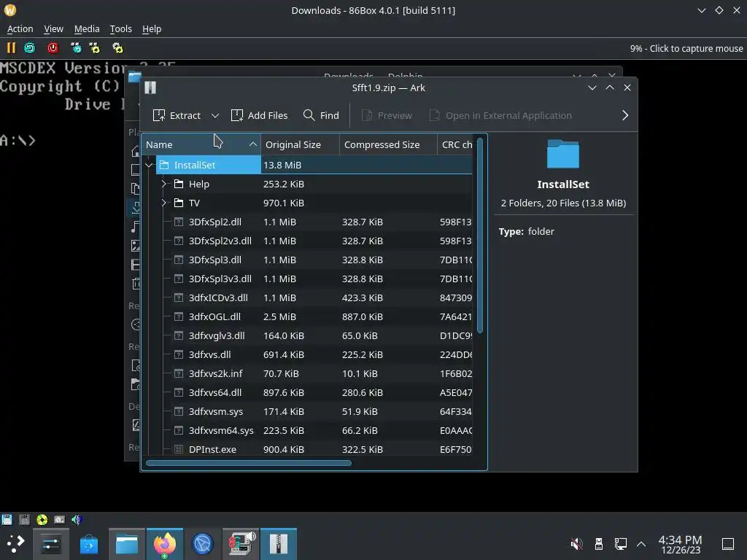Viewport: 747px width, 560px height.
Task: Pause the 86Box emulation
Action: [x=11, y=48]
